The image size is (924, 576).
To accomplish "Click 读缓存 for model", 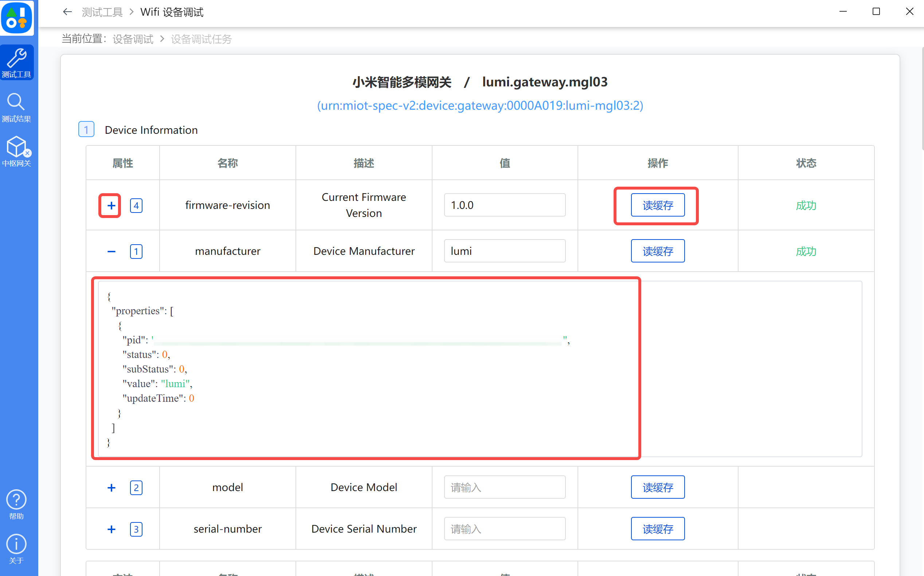I will pos(658,487).
